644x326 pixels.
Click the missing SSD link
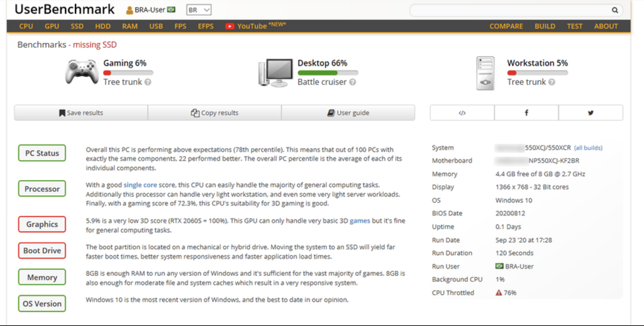coord(95,45)
